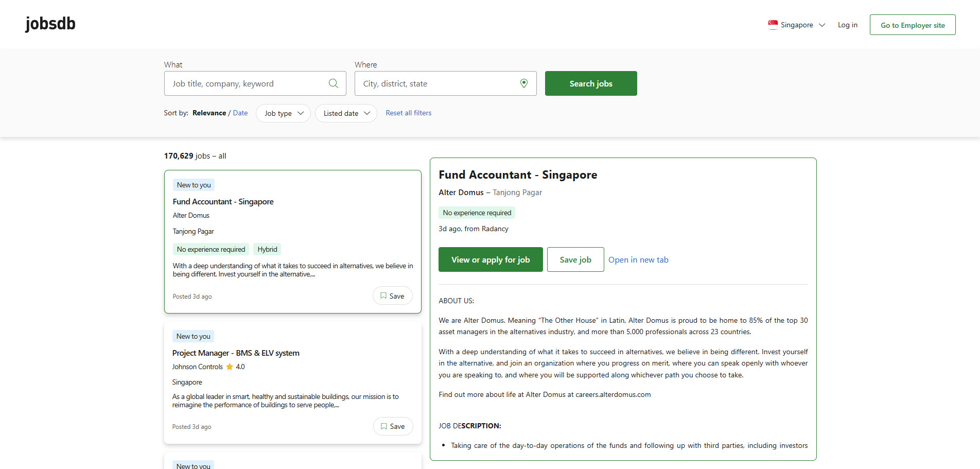Focus the Job title keyword input
Image resolution: width=980 pixels, height=469 pixels.
point(247,83)
